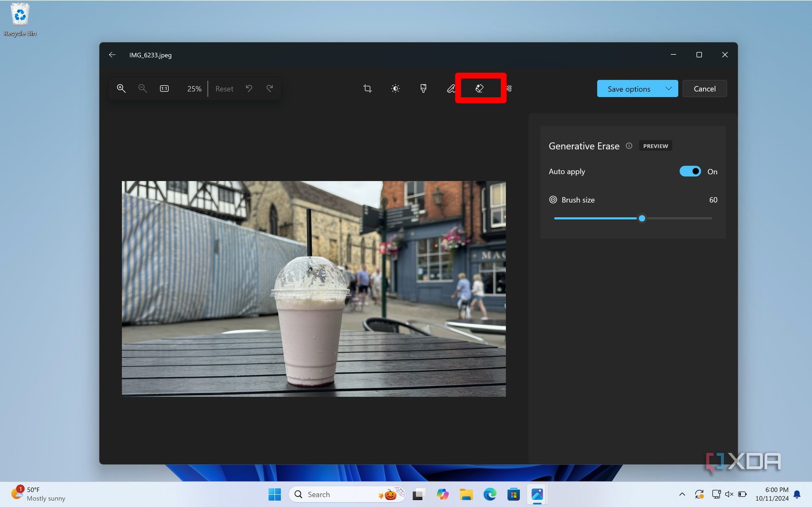Expand the Save options dropdown arrow
This screenshot has height=507, width=812.
(668, 89)
